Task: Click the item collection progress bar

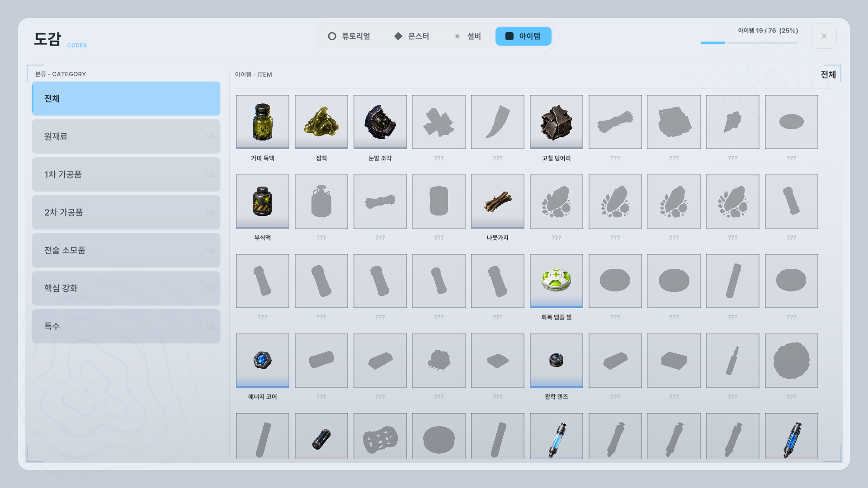Action: 750,43
